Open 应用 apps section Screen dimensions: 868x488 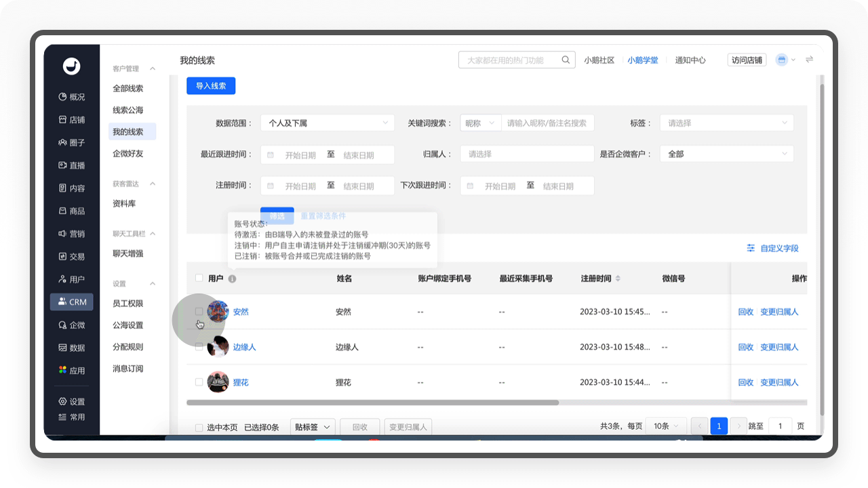(x=72, y=371)
